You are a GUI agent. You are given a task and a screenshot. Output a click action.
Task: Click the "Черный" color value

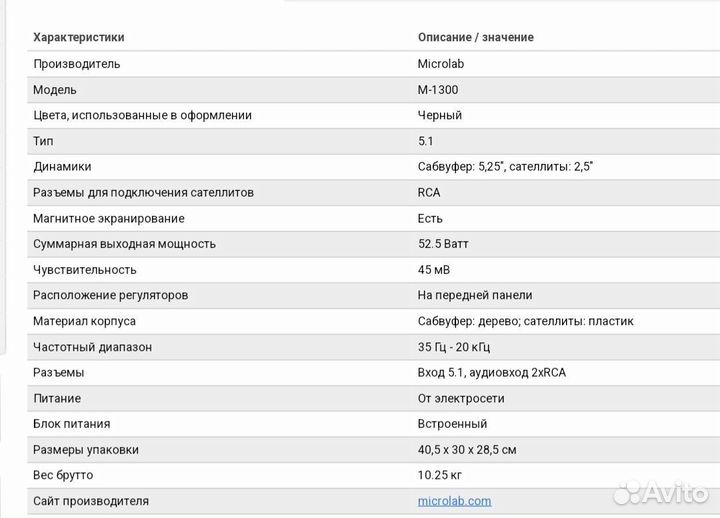point(440,115)
